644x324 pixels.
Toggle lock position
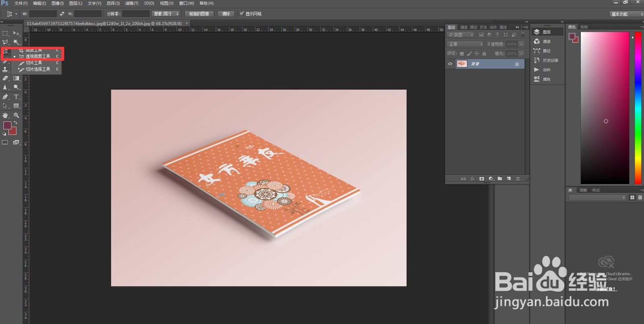[477, 53]
